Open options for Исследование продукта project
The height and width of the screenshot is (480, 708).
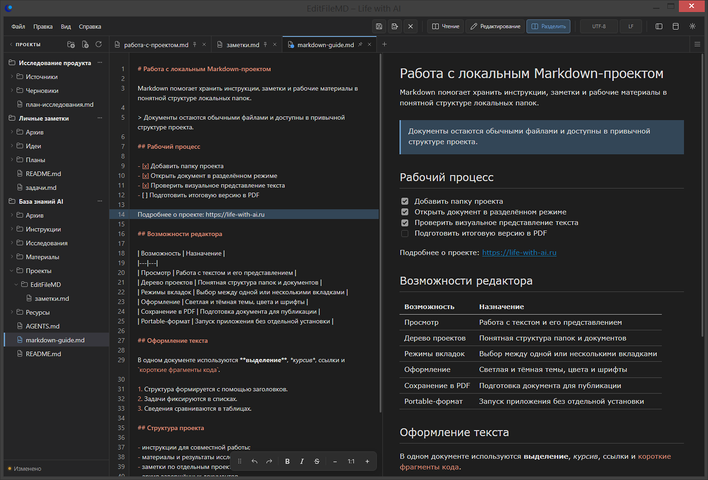point(100,63)
